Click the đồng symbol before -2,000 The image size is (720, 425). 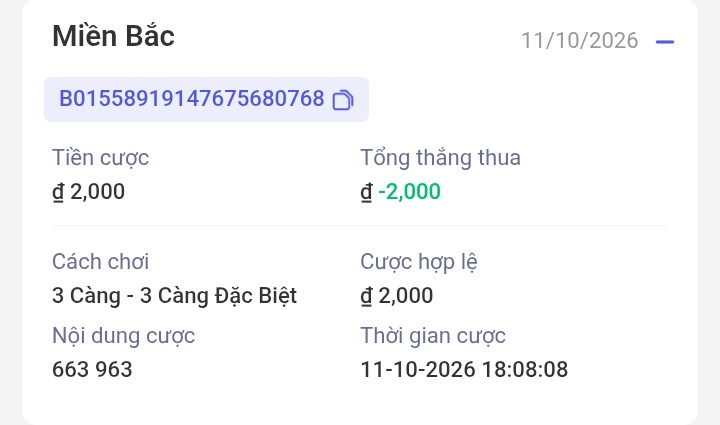click(x=366, y=192)
